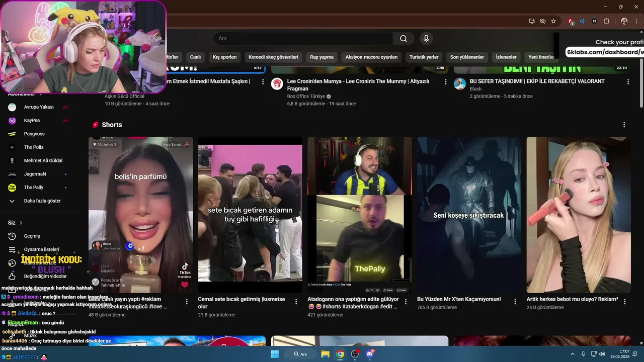644x362 pixels.
Task: Click the Aşkın Gücü Official channel name
Action: click(124, 96)
